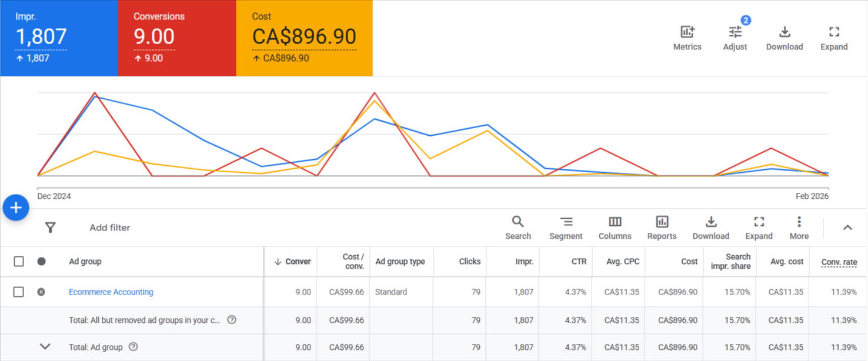
Task: Click the status dot column header
Action: pos(41,261)
